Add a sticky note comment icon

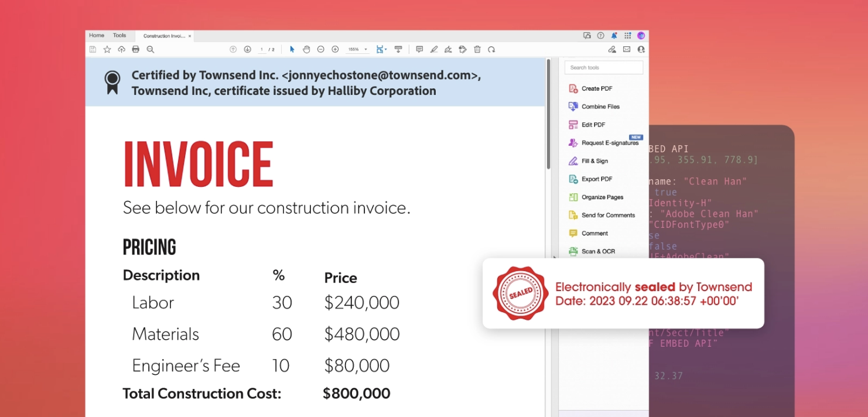pos(419,50)
